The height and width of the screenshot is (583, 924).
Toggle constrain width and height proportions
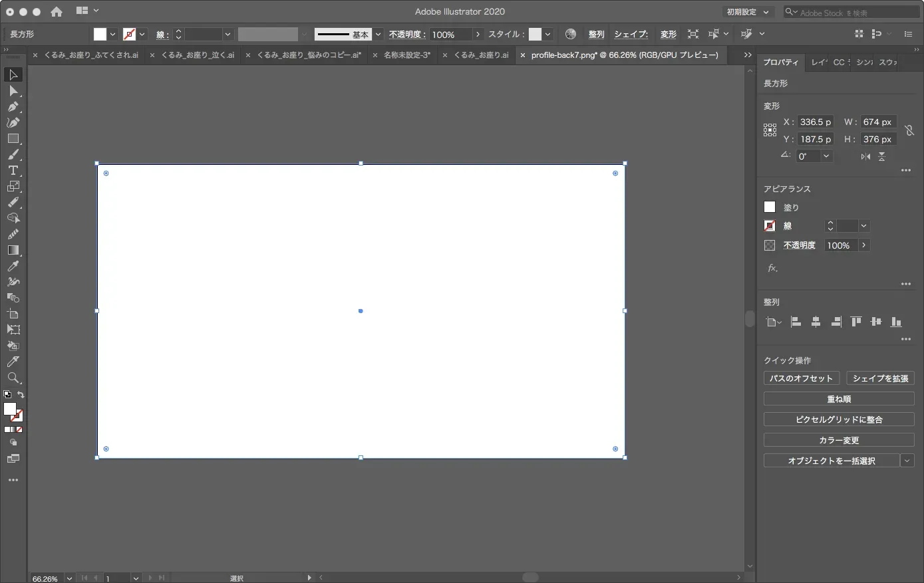click(x=909, y=130)
